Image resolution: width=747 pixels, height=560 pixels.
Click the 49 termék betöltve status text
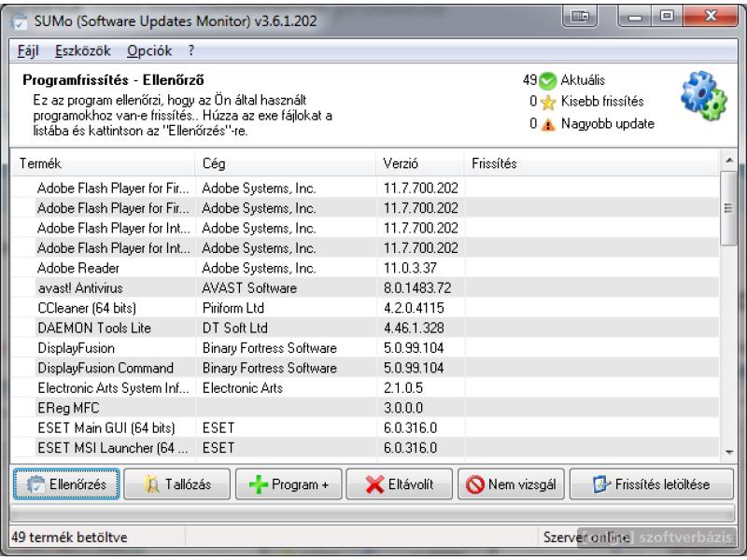[x=69, y=538]
